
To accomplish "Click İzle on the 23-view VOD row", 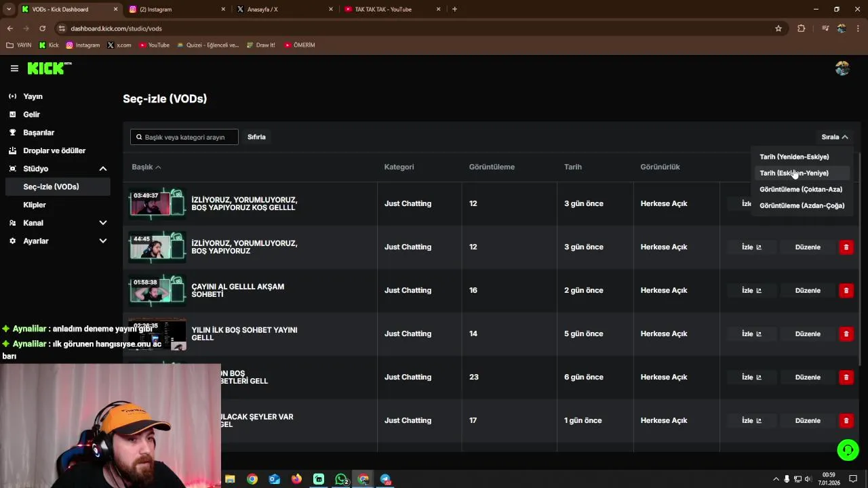I will pos(751,377).
